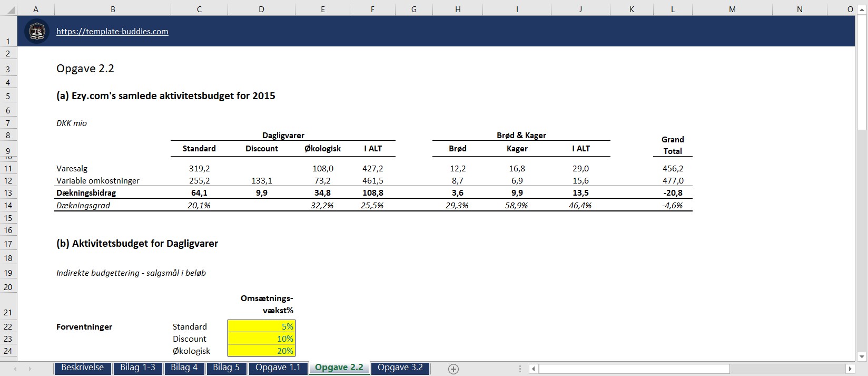This screenshot has height=376, width=868.
Task: Click the Template Buddies logo icon
Action: pos(37,31)
